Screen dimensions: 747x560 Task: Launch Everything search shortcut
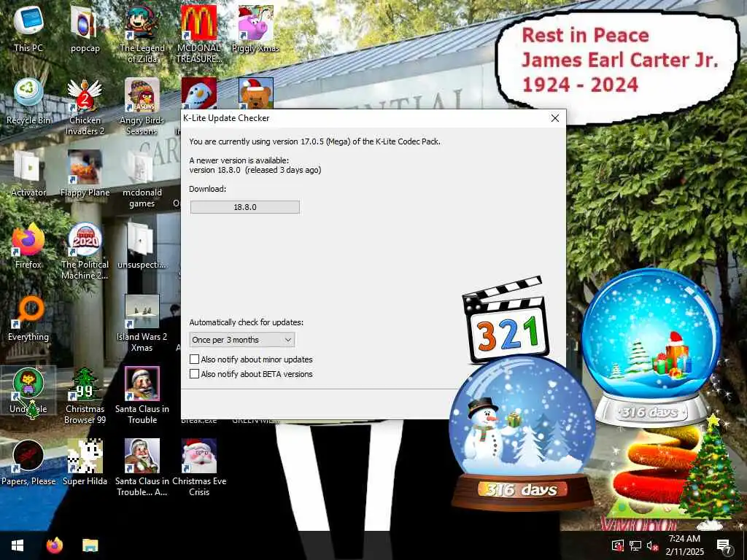pos(28,318)
